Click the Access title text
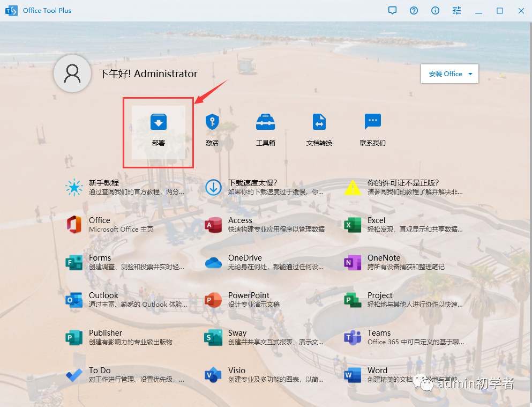The height and width of the screenshot is (407, 532). point(240,220)
